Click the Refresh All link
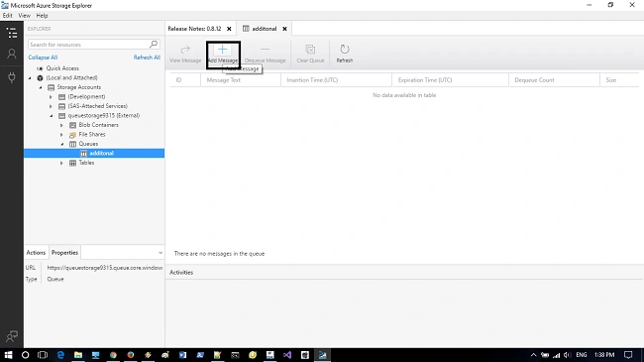The height and width of the screenshot is (362, 644). click(x=147, y=58)
